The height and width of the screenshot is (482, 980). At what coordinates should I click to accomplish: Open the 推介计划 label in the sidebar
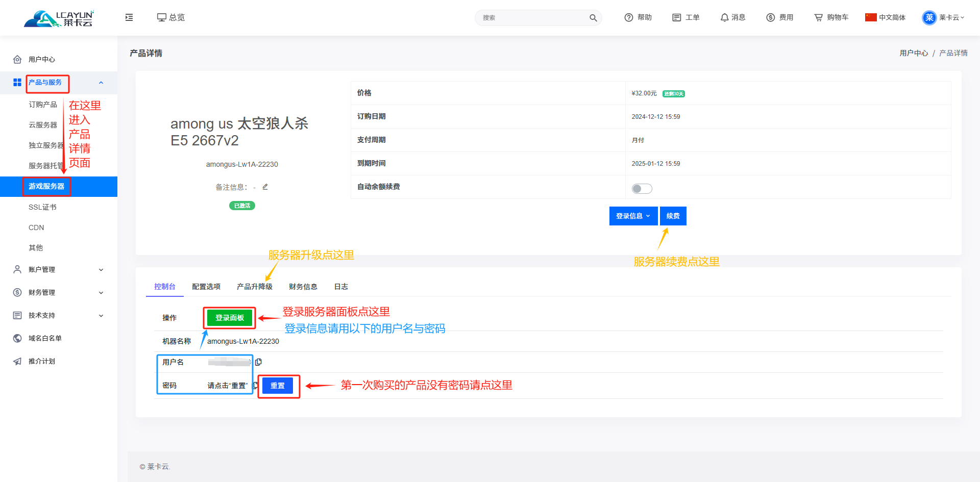pyautogui.click(x=42, y=361)
